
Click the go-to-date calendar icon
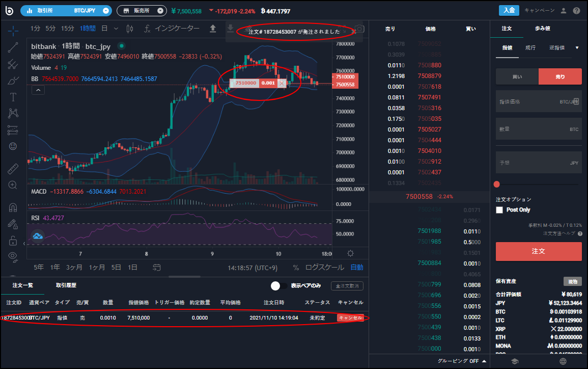click(157, 267)
